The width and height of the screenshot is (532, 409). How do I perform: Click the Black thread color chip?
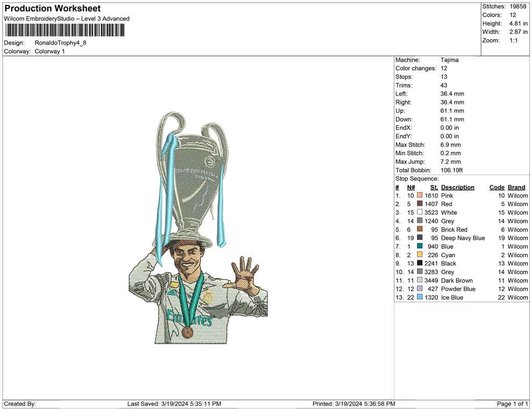419,264
